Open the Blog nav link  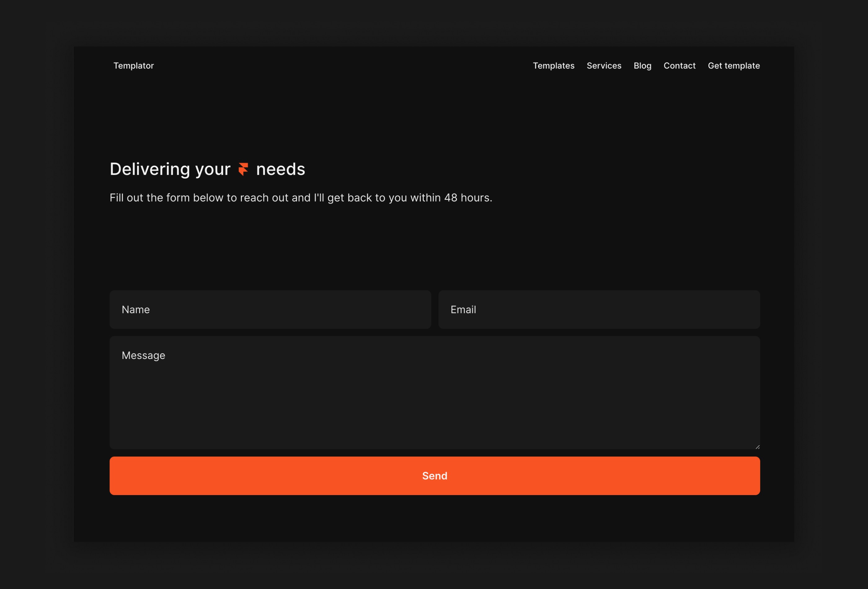point(642,66)
